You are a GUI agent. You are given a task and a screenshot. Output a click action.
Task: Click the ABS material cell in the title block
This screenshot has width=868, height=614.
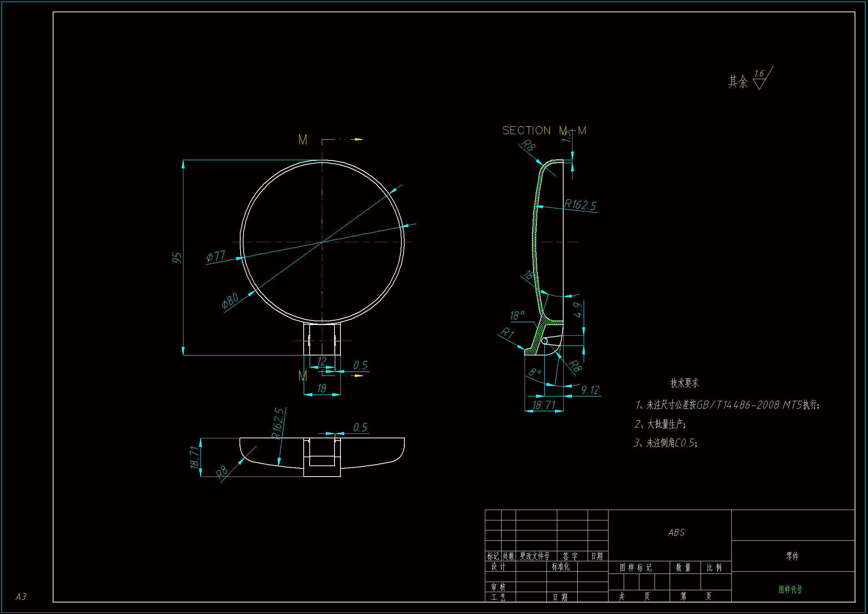[x=676, y=533]
